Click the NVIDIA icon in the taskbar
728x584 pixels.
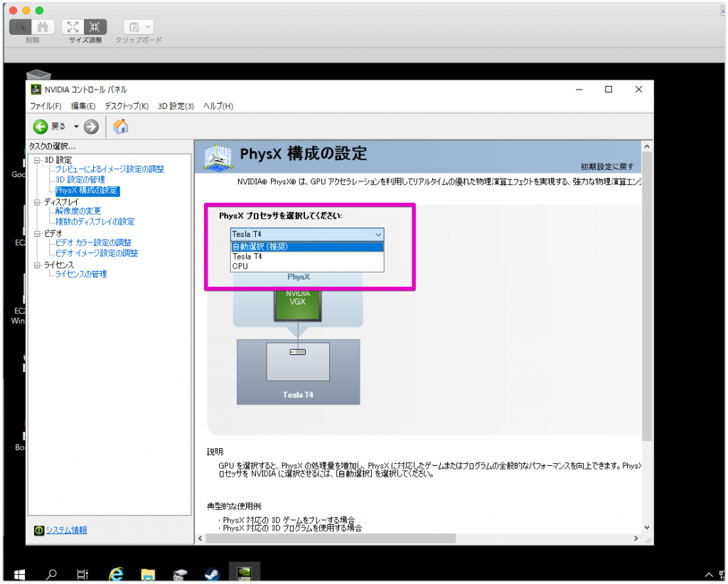(244, 573)
